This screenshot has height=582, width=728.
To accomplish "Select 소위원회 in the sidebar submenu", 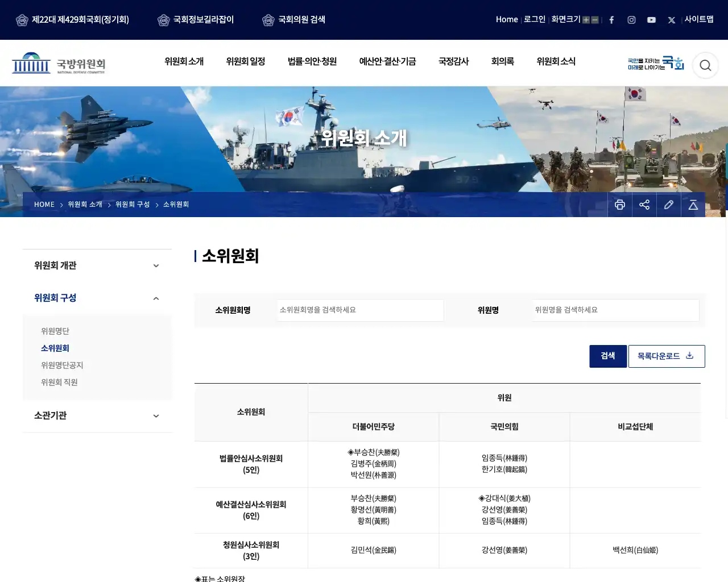I will (55, 348).
